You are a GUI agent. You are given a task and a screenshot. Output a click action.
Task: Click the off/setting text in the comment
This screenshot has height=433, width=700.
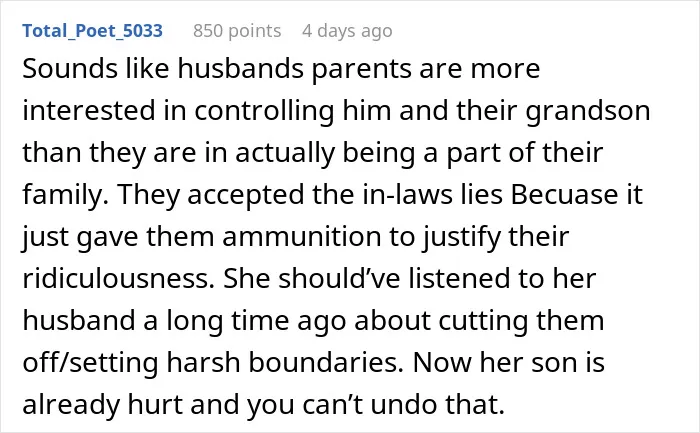pos(90,362)
